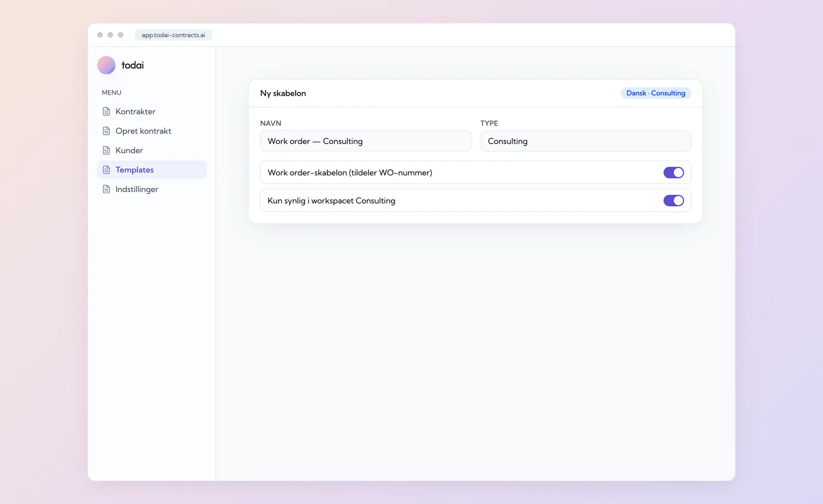823x504 pixels.
Task: Toggle Kun synlig i workspacet Consulting
Action: [673, 201]
